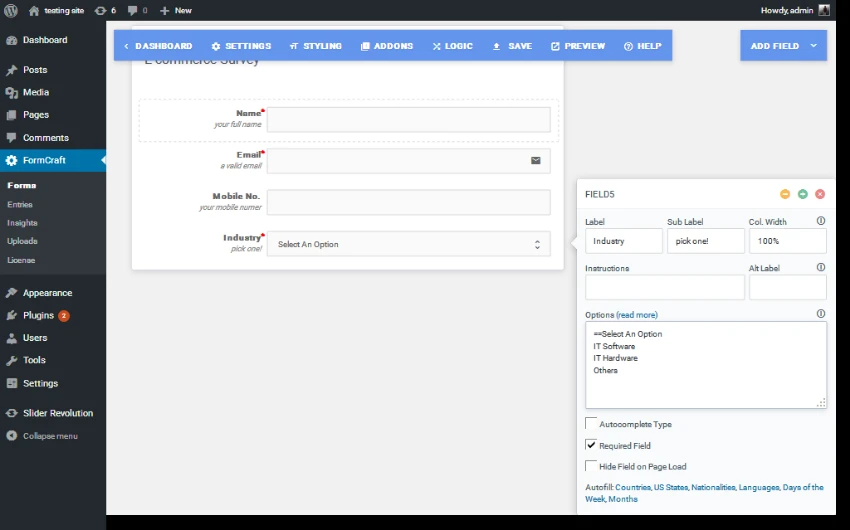Open the Industry Select An Option dropdown
Image resolution: width=850 pixels, height=530 pixels.
click(409, 244)
